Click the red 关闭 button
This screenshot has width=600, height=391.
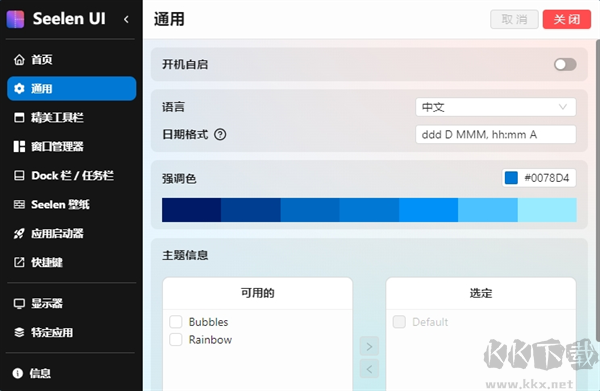pos(567,19)
